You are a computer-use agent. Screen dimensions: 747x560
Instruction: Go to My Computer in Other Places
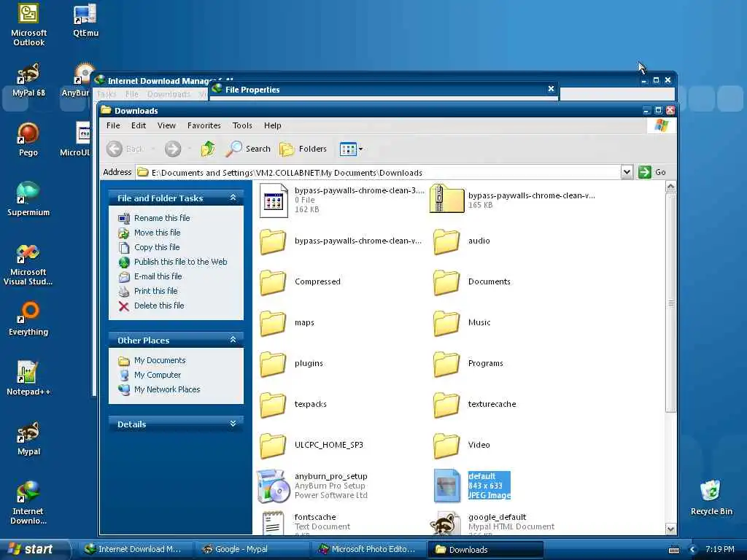click(158, 375)
